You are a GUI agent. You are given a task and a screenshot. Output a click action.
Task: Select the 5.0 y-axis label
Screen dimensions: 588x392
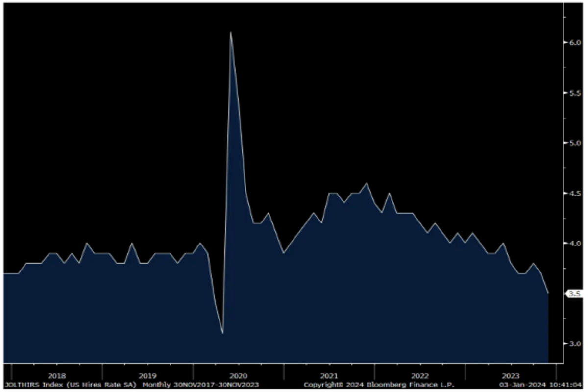[x=574, y=143]
